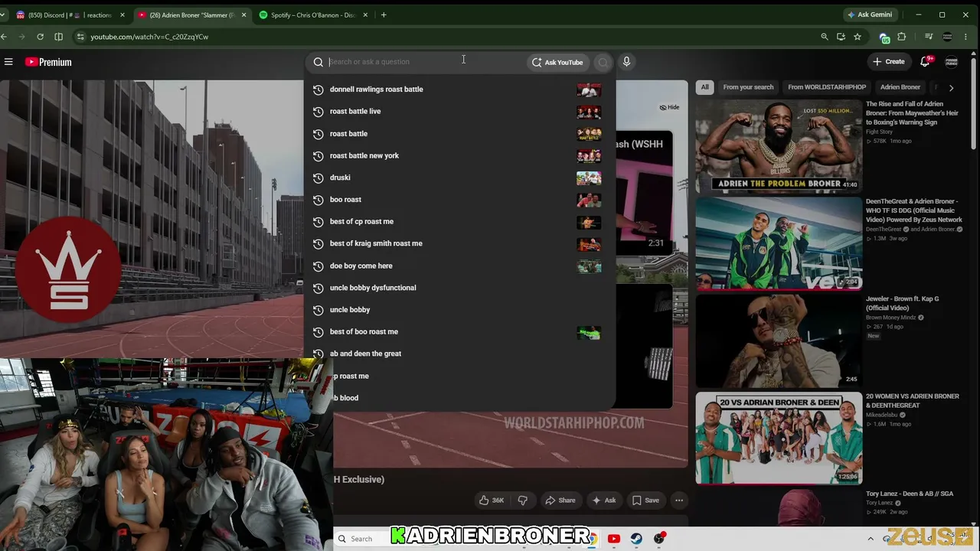The width and height of the screenshot is (980, 551).
Task: Switch to the Discord tab
Action: click(x=69, y=15)
